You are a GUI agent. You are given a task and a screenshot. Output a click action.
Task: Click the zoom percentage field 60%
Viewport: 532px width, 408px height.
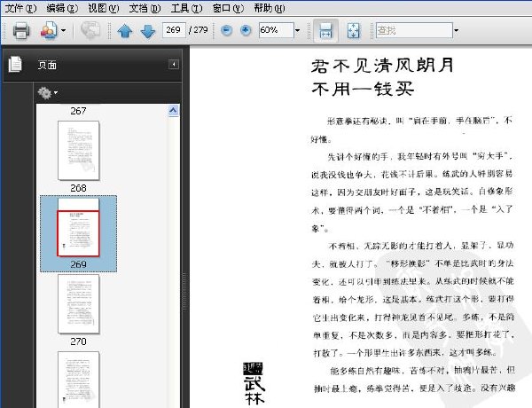pos(276,30)
